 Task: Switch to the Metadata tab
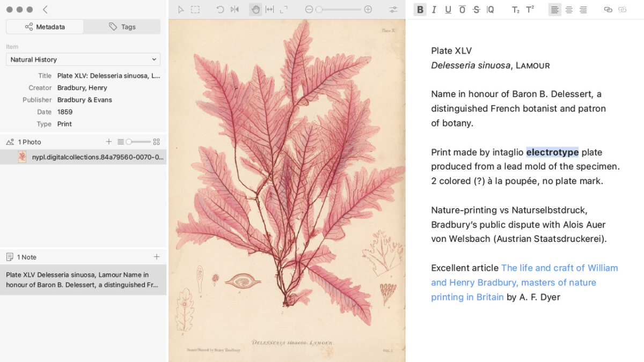point(45,27)
